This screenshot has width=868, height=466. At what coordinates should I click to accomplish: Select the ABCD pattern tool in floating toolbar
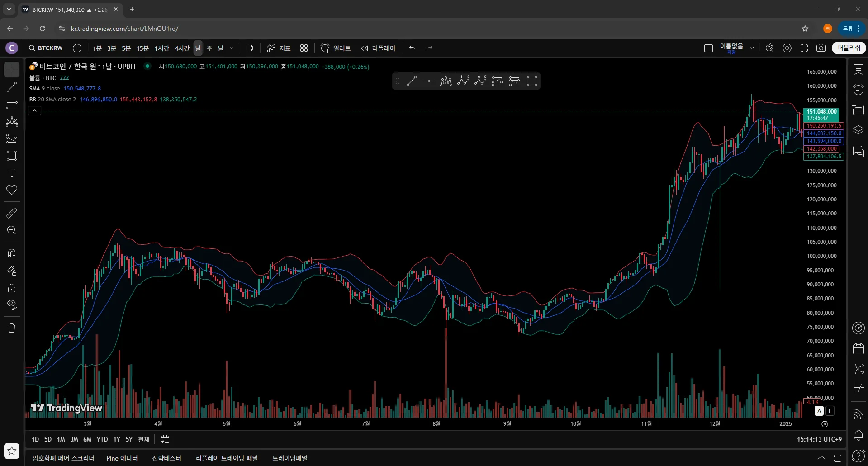click(480, 81)
